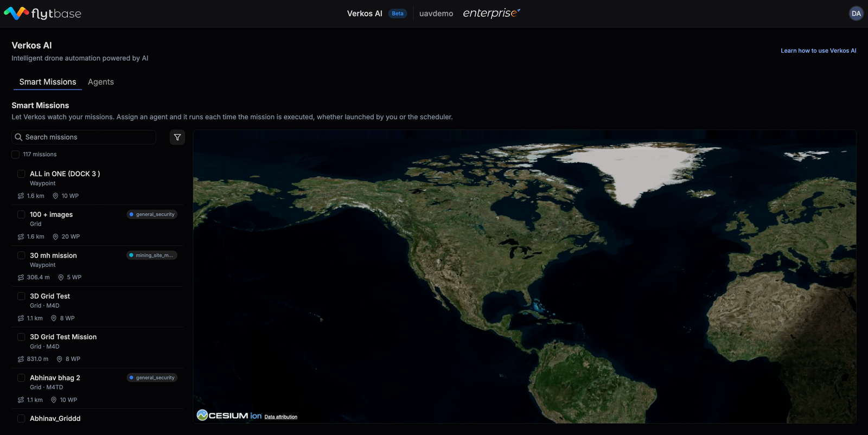Select the 30 mh mission title
The width and height of the screenshot is (868, 435).
coord(53,255)
